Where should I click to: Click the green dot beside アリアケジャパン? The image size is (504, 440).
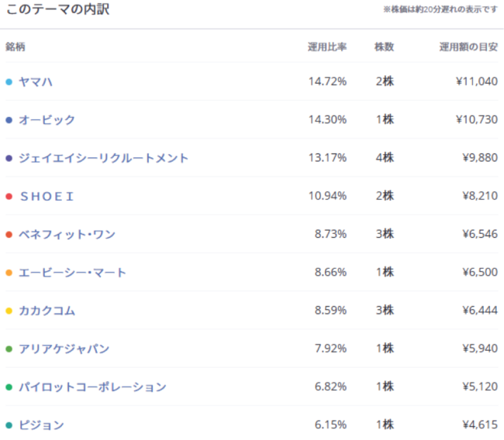tap(9, 349)
